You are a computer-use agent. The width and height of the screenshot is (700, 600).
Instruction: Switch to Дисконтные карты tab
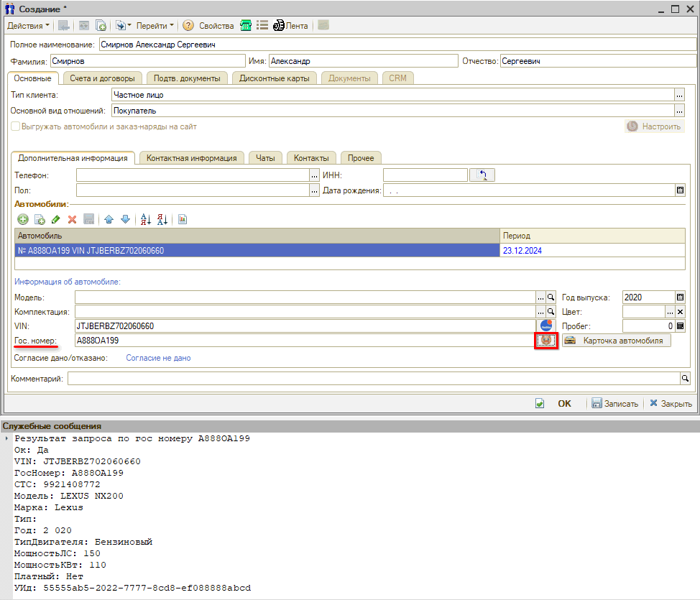[274, 78]
